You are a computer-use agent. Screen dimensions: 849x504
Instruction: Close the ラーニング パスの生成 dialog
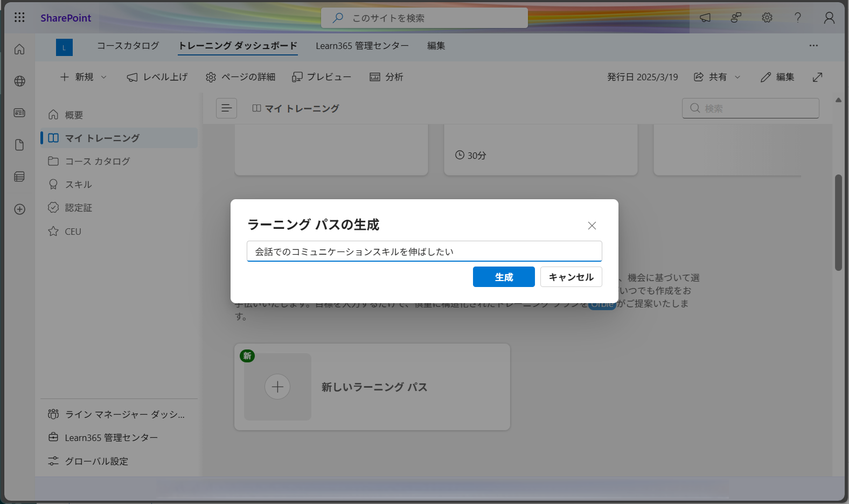click(x=592, y=226)
